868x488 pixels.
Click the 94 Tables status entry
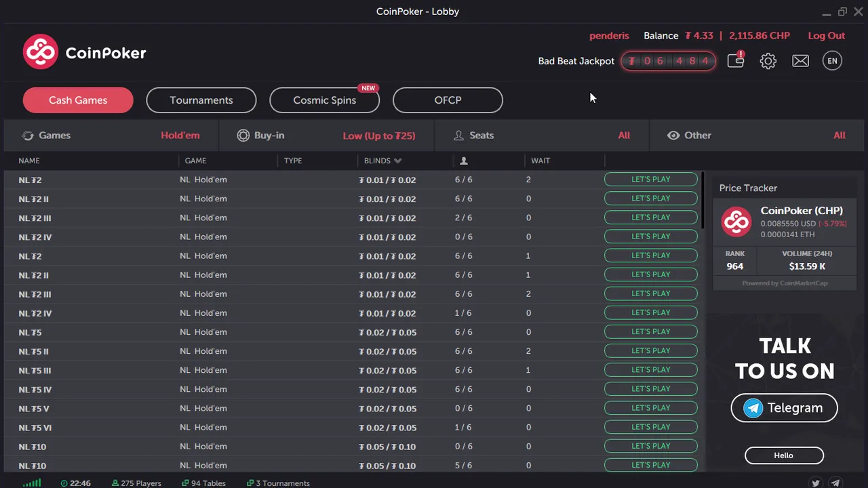(x=203, y=483)
